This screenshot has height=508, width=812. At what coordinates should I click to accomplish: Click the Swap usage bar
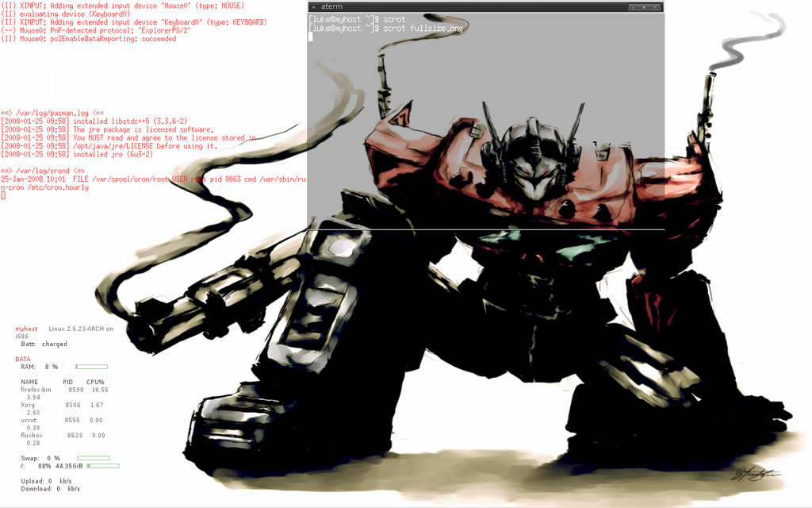click(x=93, y=458)
